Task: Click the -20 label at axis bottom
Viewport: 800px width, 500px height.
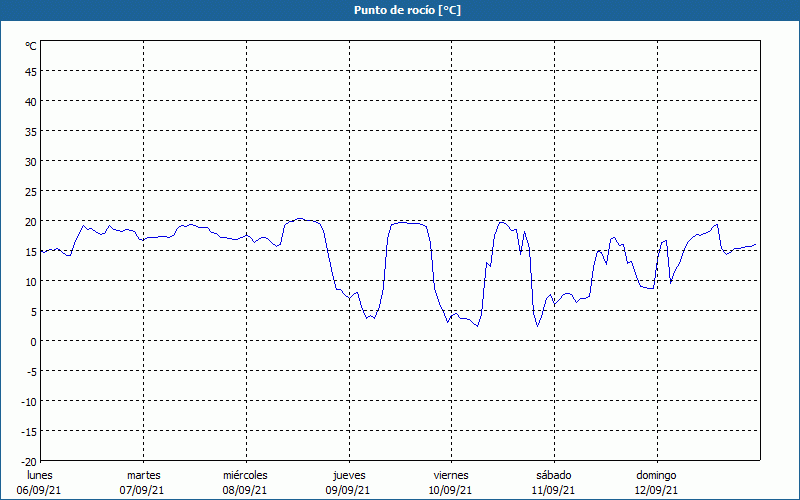Action: click(29, 461)
